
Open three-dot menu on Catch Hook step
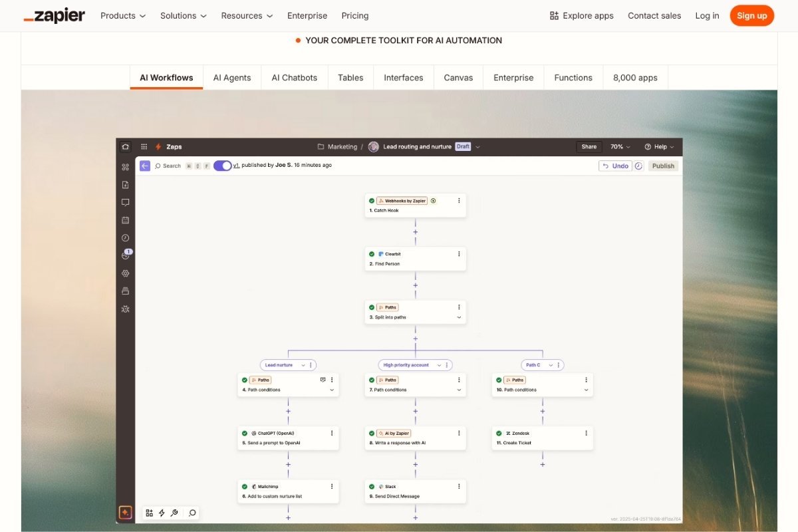click(459, 200)
